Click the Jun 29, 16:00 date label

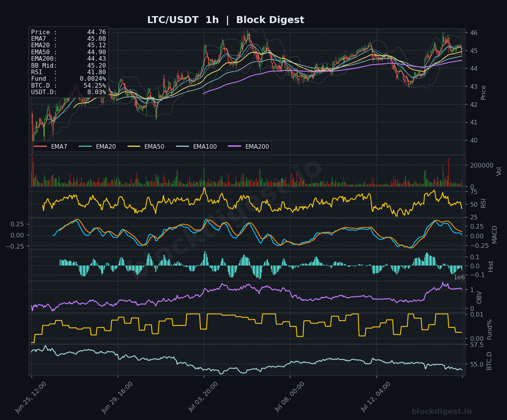[117, 397]
